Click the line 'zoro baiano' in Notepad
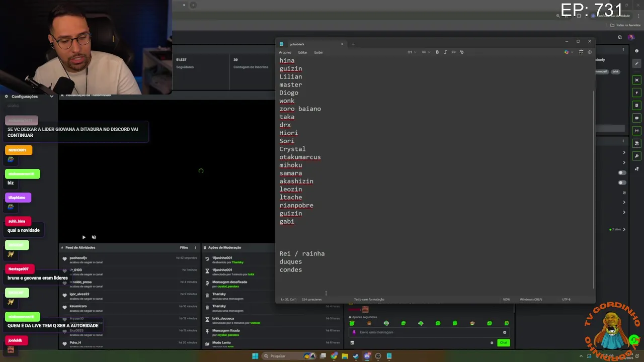 tap(300, 109)
